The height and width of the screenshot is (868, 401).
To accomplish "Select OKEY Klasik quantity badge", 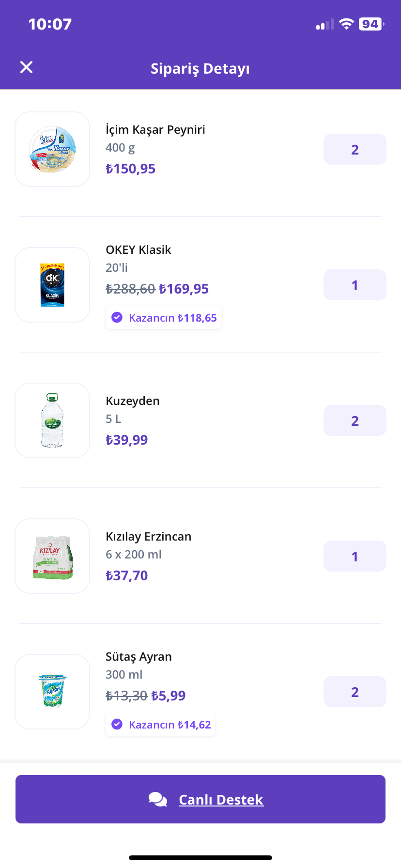I will 355,285.
